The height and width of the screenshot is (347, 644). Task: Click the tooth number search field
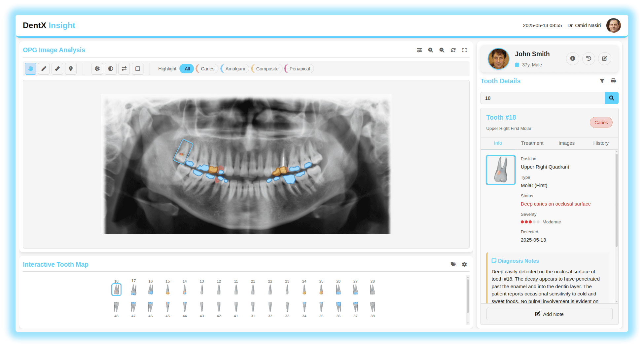[543, 98]
